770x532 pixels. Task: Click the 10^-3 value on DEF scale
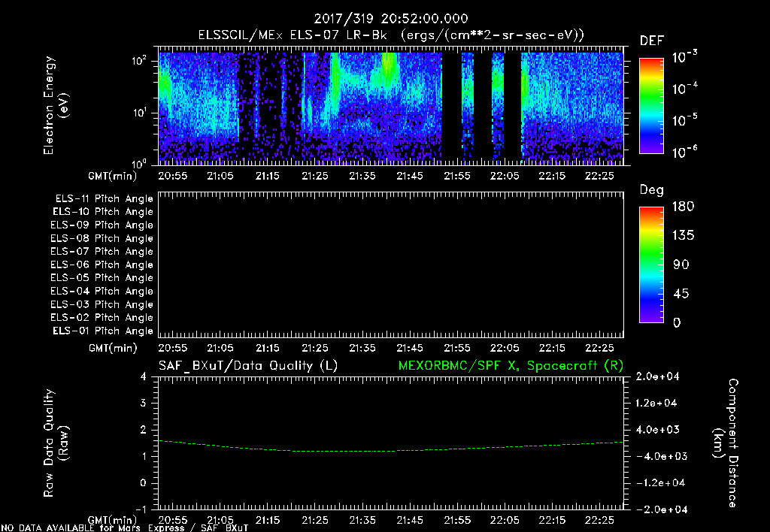(684, 57)
